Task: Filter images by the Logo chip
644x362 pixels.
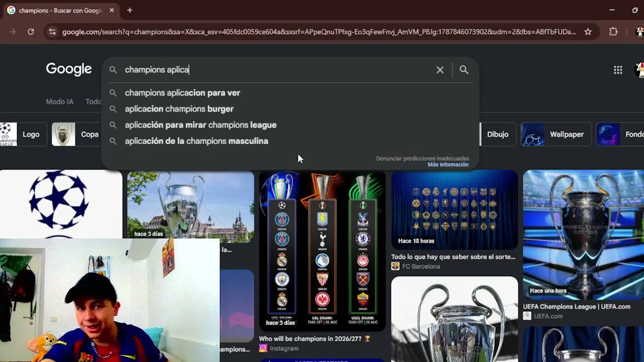Action: tap(23, 134)
